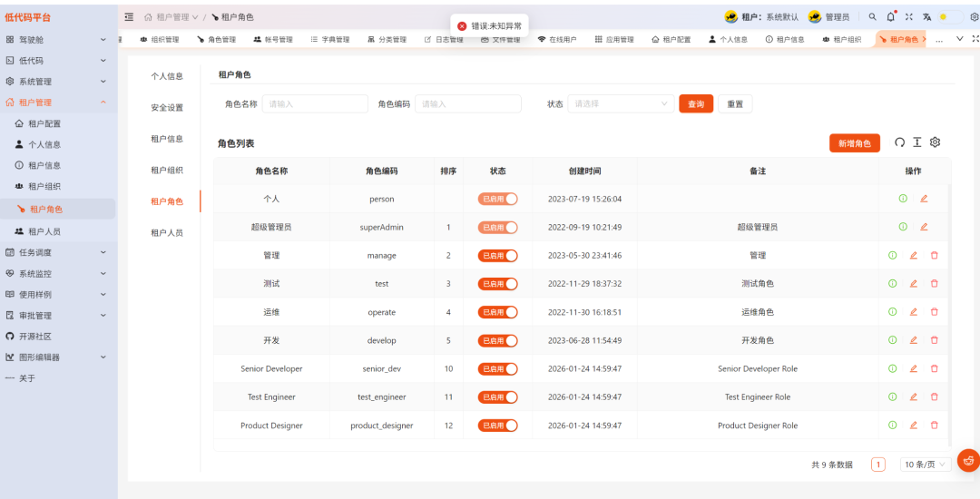Expand the 系统监控 sidebar menu
Screen dimensions: 980x499
(x=57, y=274)
